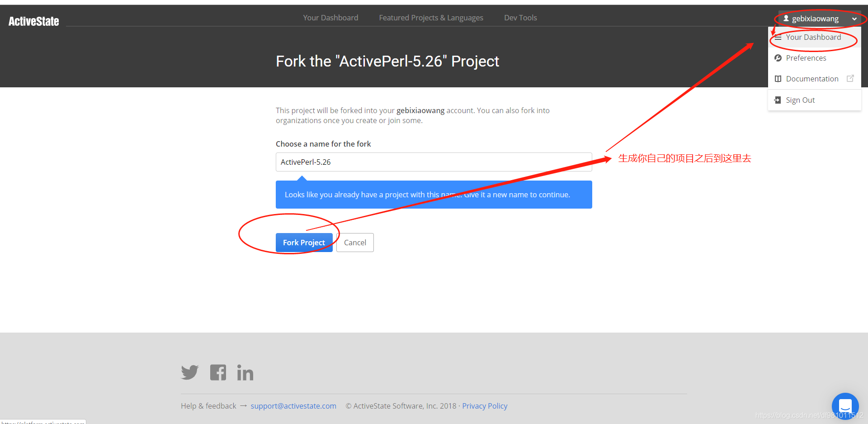This screenshot has height=424, width=868.
Task: Open the Twitter social icon
Action: point(190,372)
